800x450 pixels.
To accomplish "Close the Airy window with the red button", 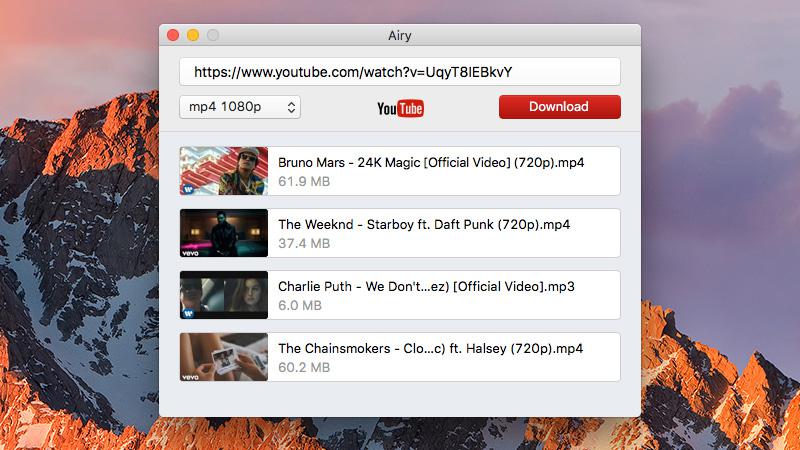I will [x=173, y=35].
